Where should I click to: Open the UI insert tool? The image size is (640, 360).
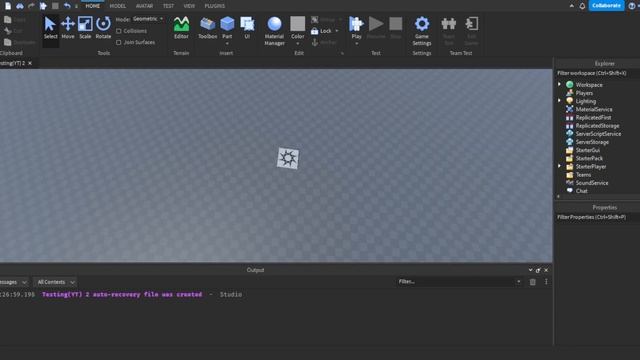[x=247, y=28]
